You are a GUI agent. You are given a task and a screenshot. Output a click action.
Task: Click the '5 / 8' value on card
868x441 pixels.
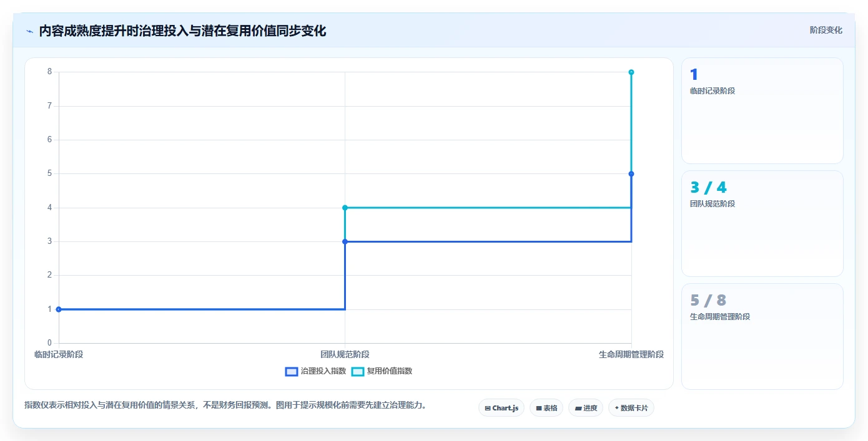(x=708, y=300)
